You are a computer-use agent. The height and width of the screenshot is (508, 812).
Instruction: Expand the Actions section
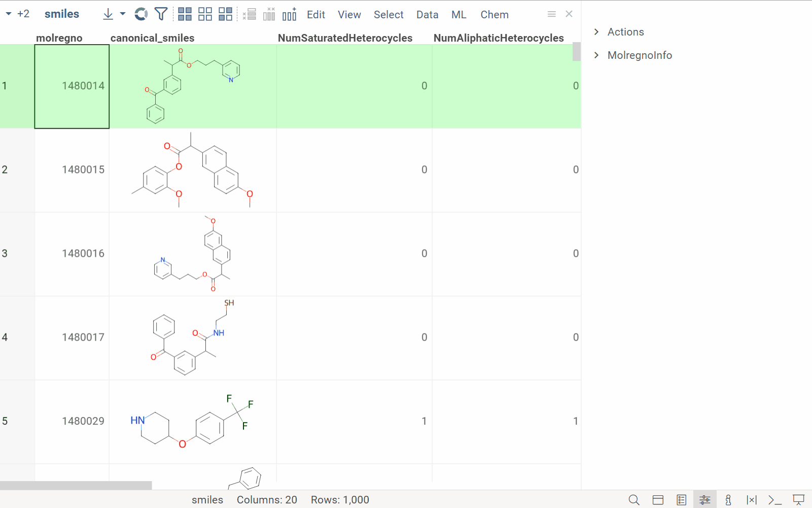(x=625, y=32)
